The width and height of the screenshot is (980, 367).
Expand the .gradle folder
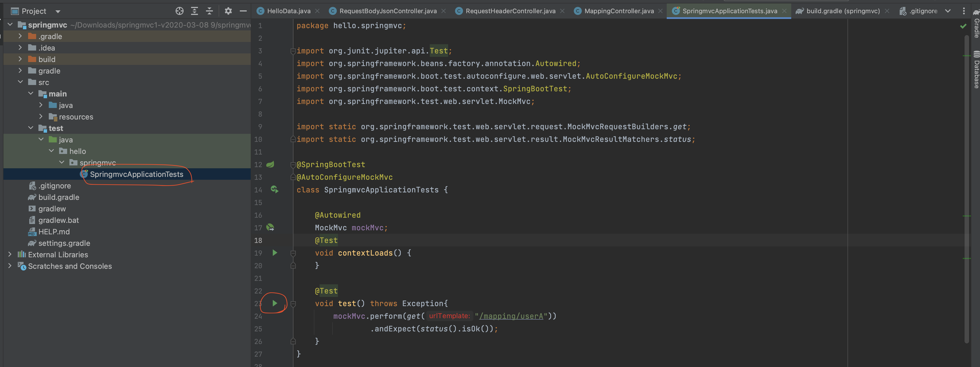click(x=21, y=36)
